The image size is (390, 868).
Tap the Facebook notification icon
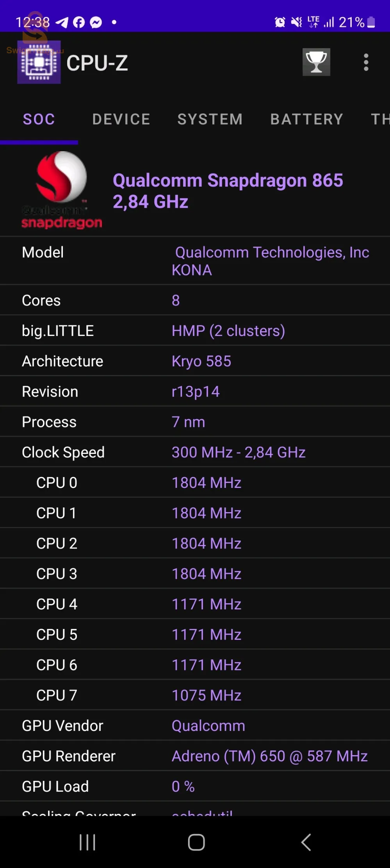point(79,22)
